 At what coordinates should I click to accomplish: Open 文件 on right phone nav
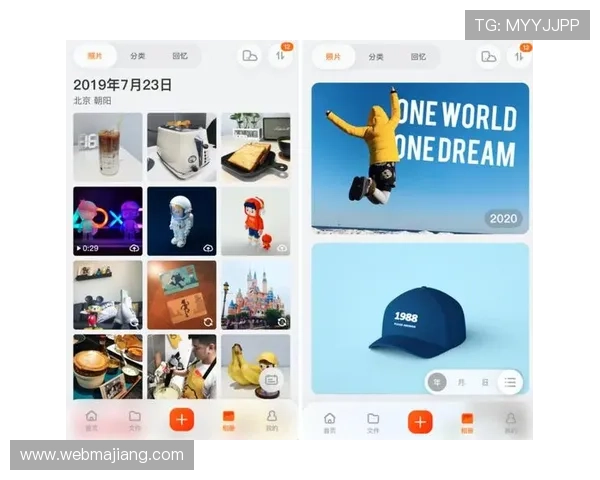click(x=373, y=423)
